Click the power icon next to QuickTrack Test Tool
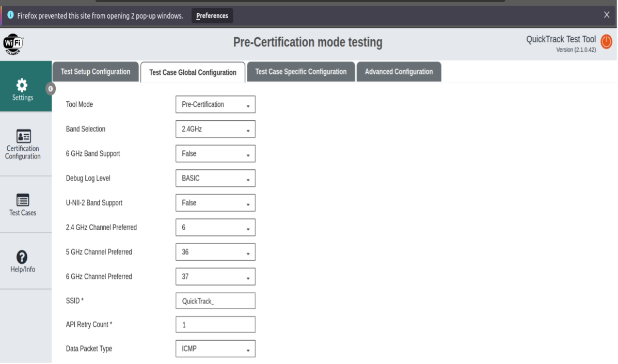The width and height of the screenshot is (618, 364). 606,42
